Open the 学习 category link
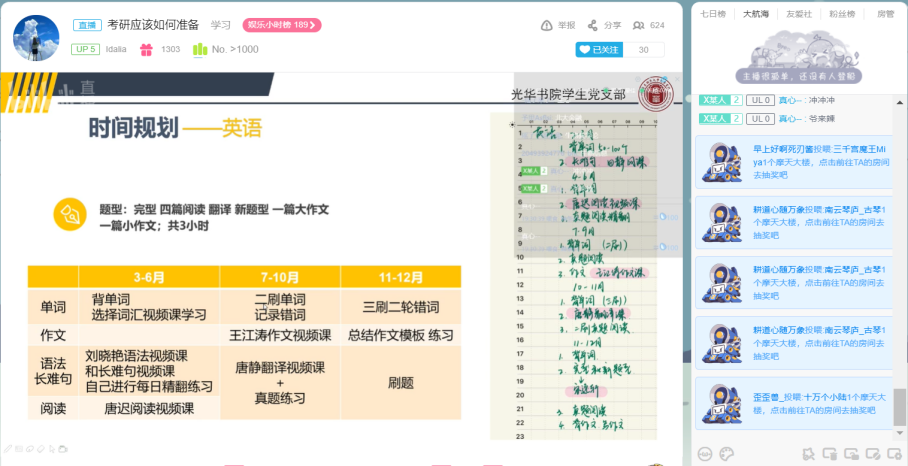The height and width of the screenshot is (466, 908). coord(221,25)
